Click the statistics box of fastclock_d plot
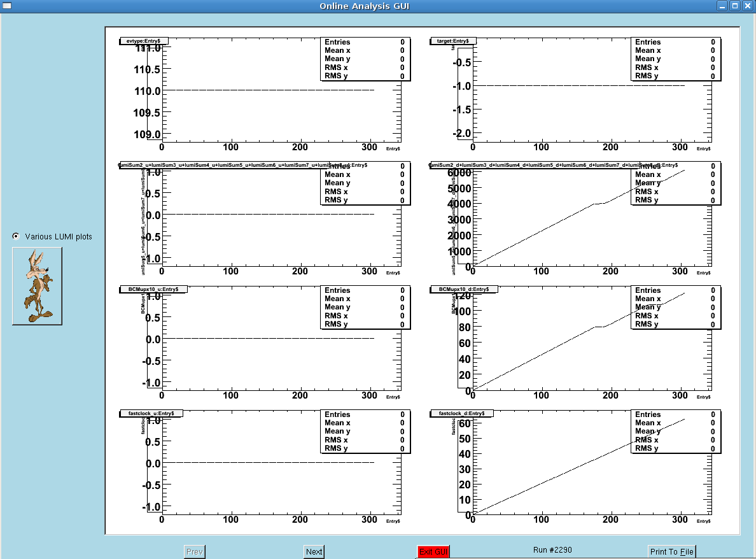Screen dimensions: 756x559 tap(675, 431)
